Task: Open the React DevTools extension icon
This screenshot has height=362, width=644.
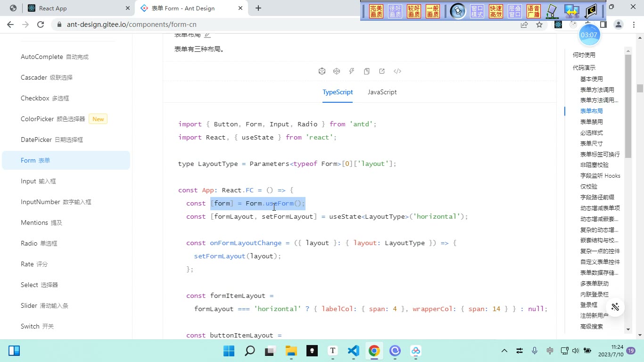Action: coord(558,25)
